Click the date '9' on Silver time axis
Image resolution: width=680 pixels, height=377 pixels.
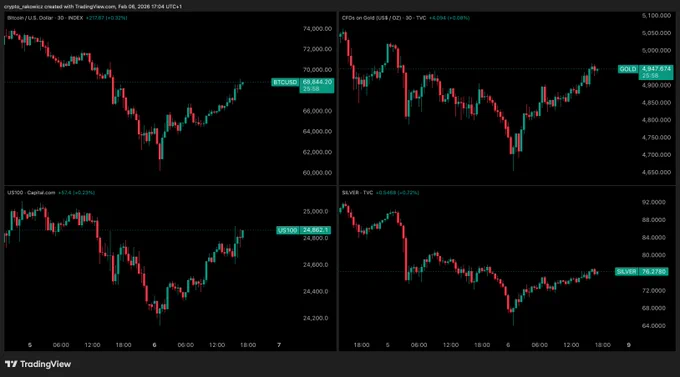tap(628, 345)
